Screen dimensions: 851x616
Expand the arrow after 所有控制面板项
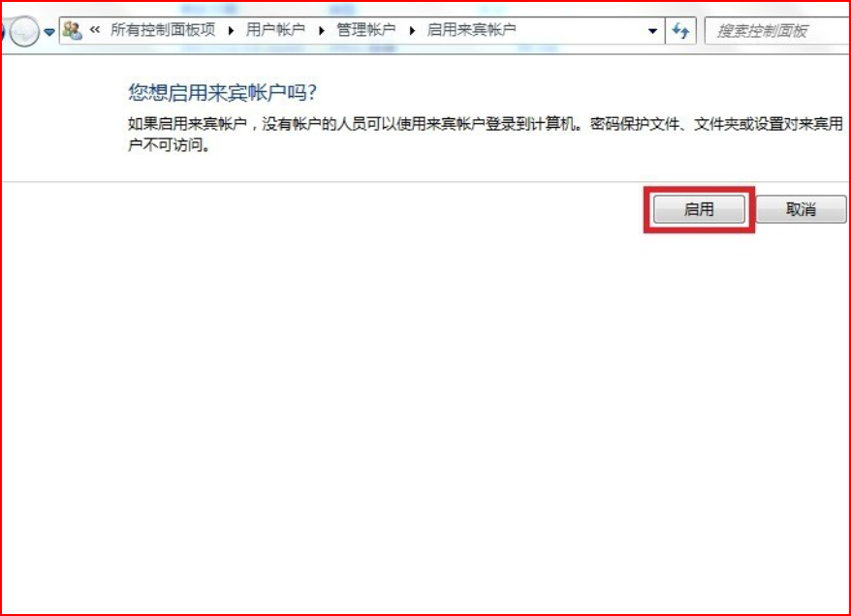point(231,30)
